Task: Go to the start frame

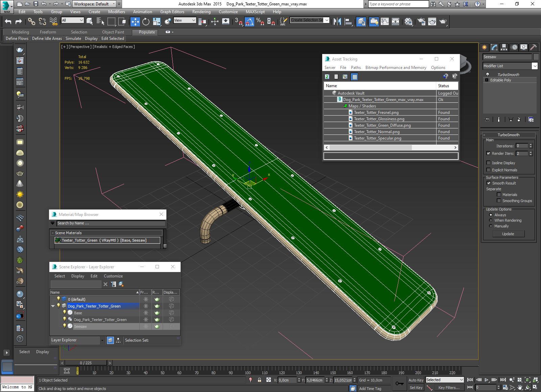Action: point(470,380)
